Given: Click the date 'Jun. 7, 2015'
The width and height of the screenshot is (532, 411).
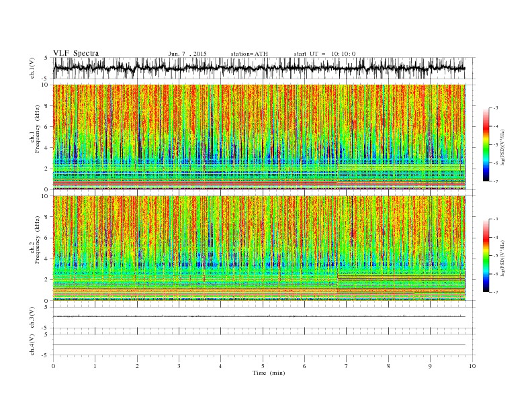Looking at the screenshot, I should click(187, 54).
